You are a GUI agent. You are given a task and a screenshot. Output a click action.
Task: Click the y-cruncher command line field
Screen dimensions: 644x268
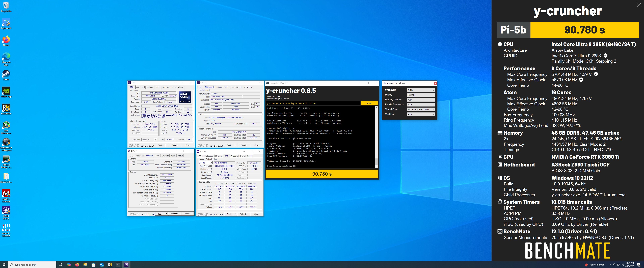(x=313, y=103)
